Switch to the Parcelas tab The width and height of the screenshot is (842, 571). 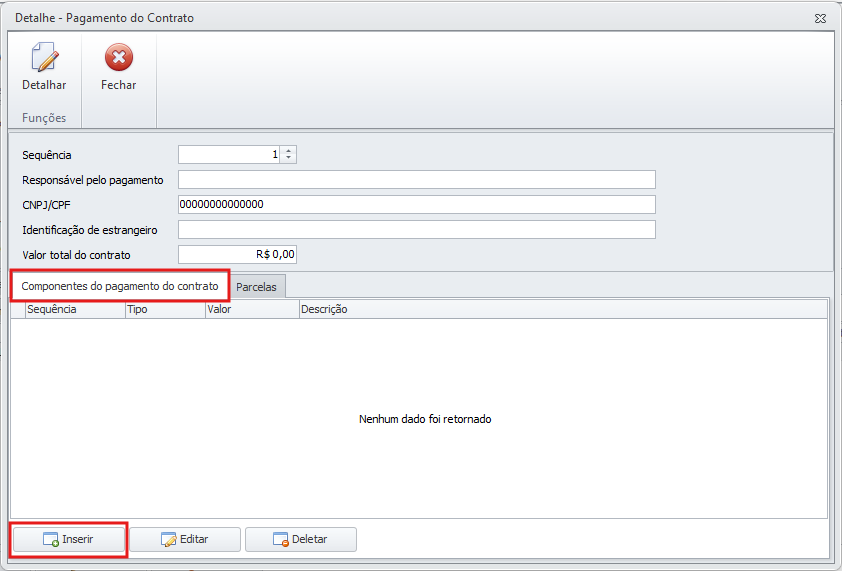(256, 287)
